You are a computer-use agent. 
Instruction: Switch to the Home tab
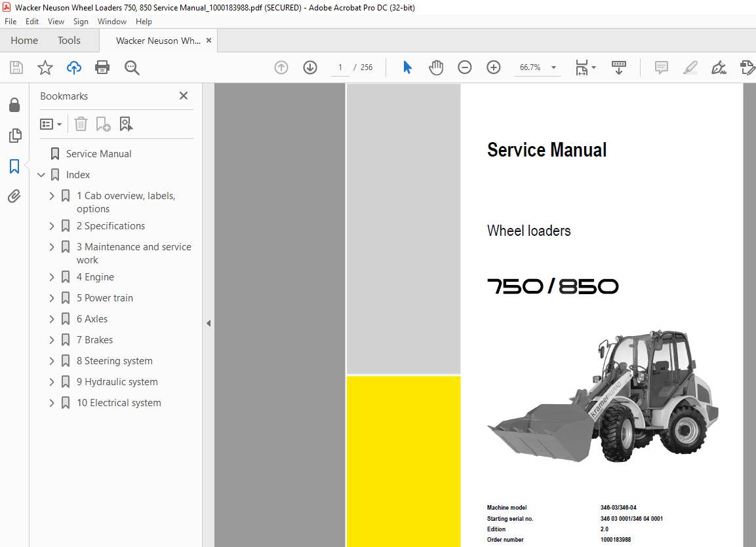(24, 41)
